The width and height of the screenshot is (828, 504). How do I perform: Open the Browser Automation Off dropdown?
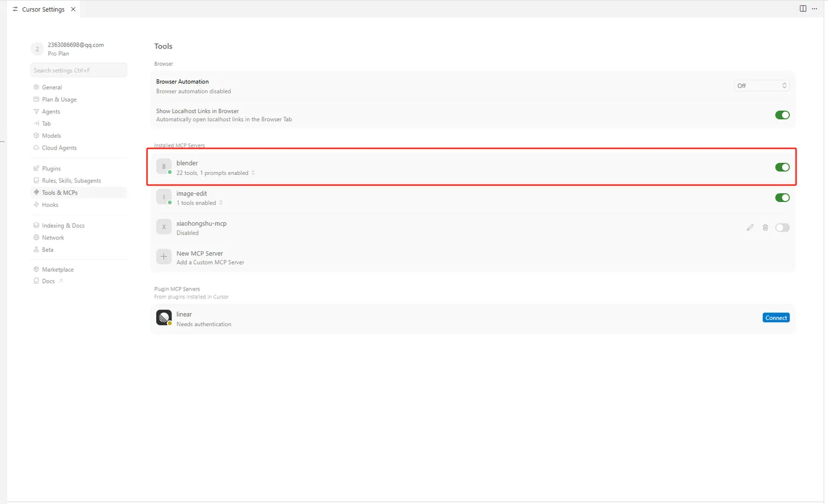tap(762, 86)
